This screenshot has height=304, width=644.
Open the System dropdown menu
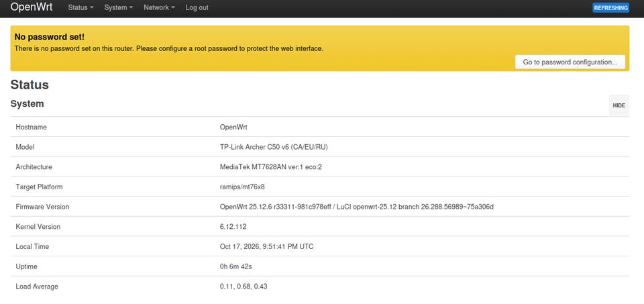(118, 7)
